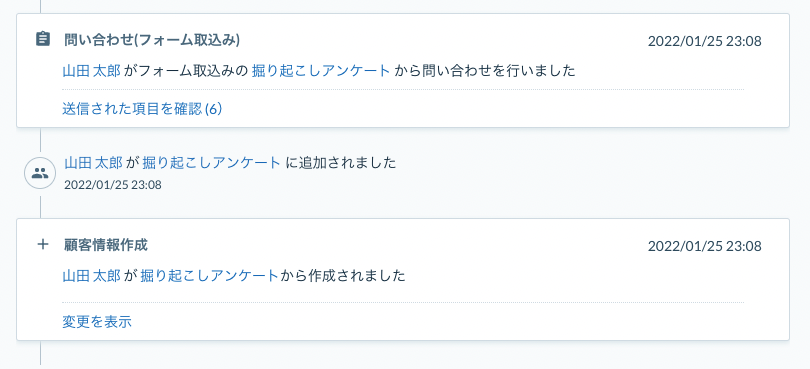Open 山田 太郎 link in the 顧客情報作成 card

[91, 275]
